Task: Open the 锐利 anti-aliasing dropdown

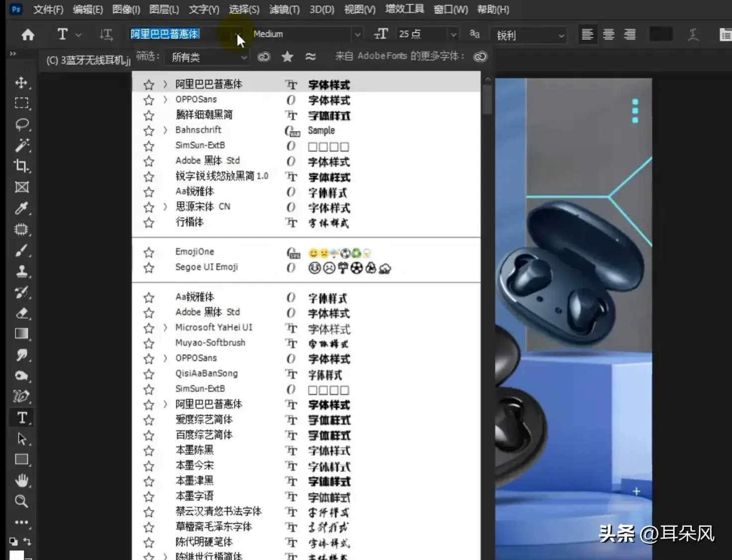Action: pos(529,35)
